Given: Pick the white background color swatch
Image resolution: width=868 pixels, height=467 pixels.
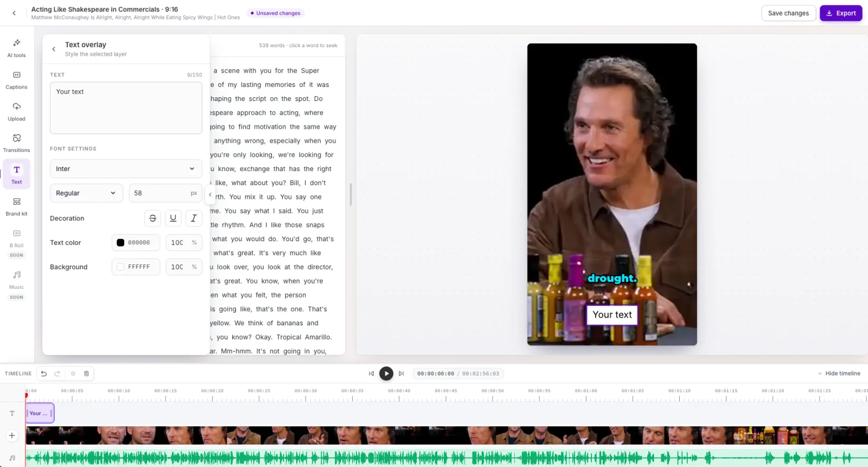Looking at the screenshot, I should point(120,267).
